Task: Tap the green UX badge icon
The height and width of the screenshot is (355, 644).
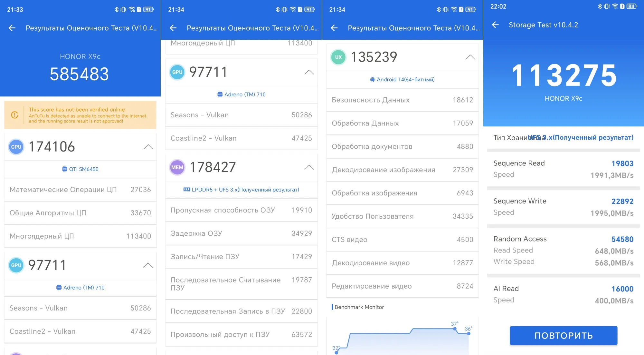Action: pyautogui.click(x=338, y=57)
